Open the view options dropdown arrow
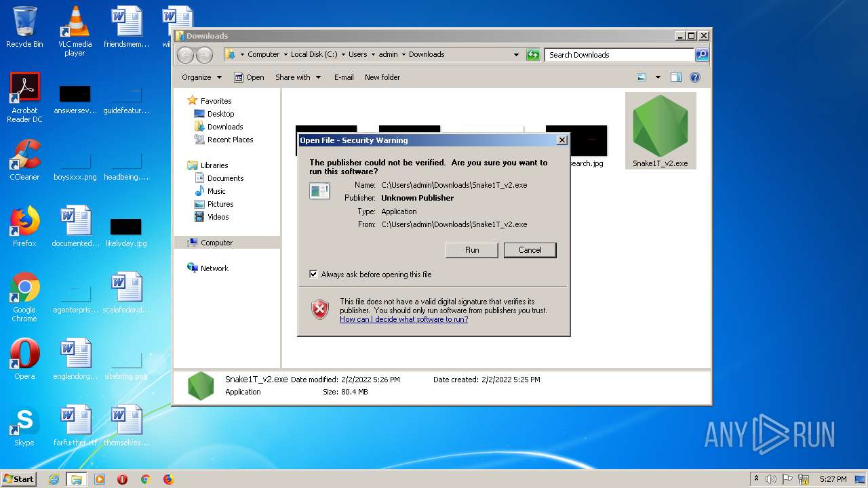The width and height of the screenshot is (868, 488). 658,77
